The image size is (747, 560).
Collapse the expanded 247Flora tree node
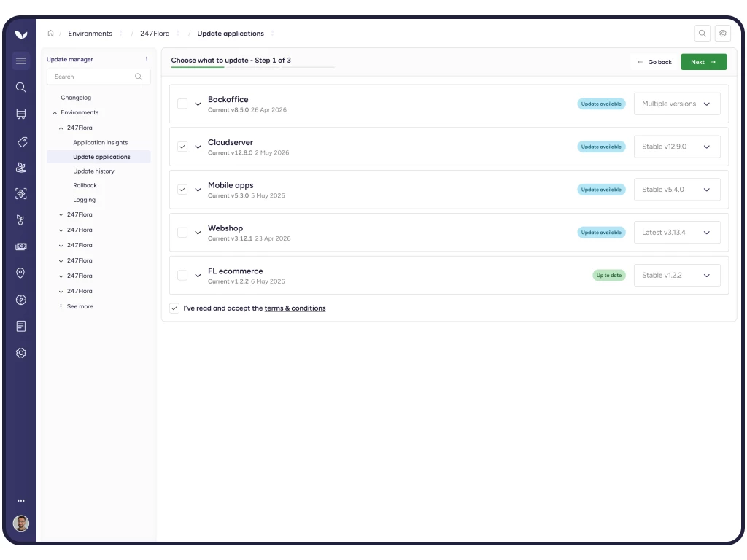61,128
